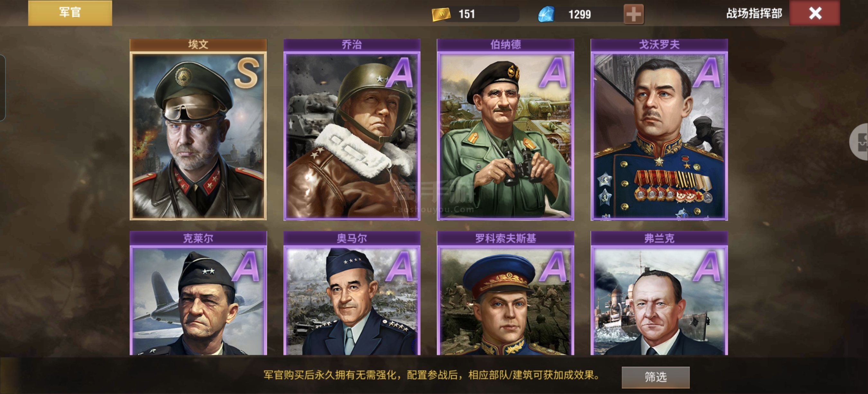Open the 弗兰克 officer card

pos(659,293)
